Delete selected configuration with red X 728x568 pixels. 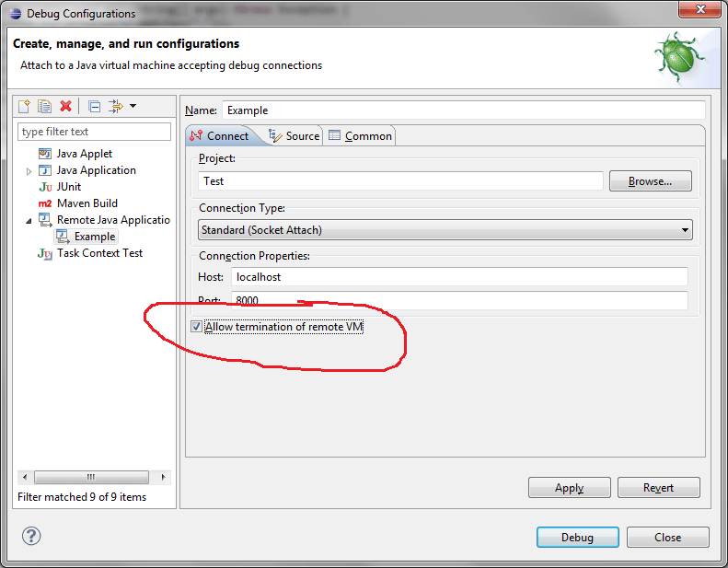[65, 107]
